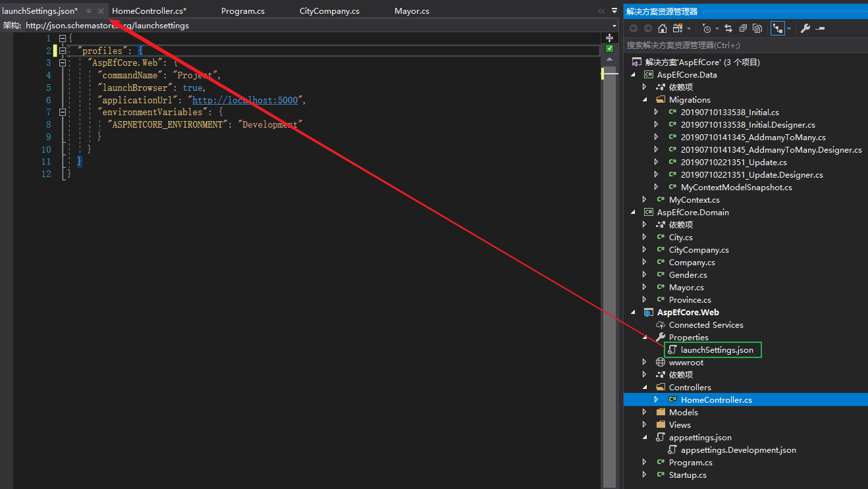
Task: Click the Preview Selected Items toolbar icon
Action: pyautogui.click(x=820, y=28)
